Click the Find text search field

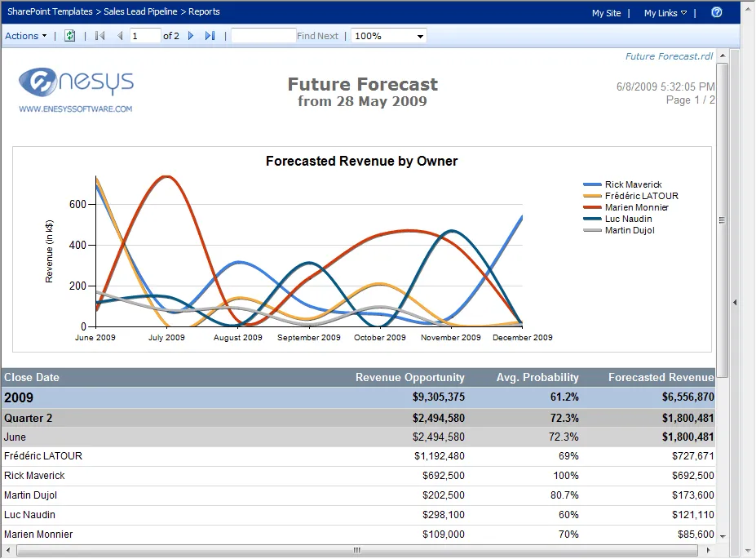(263, 36)
